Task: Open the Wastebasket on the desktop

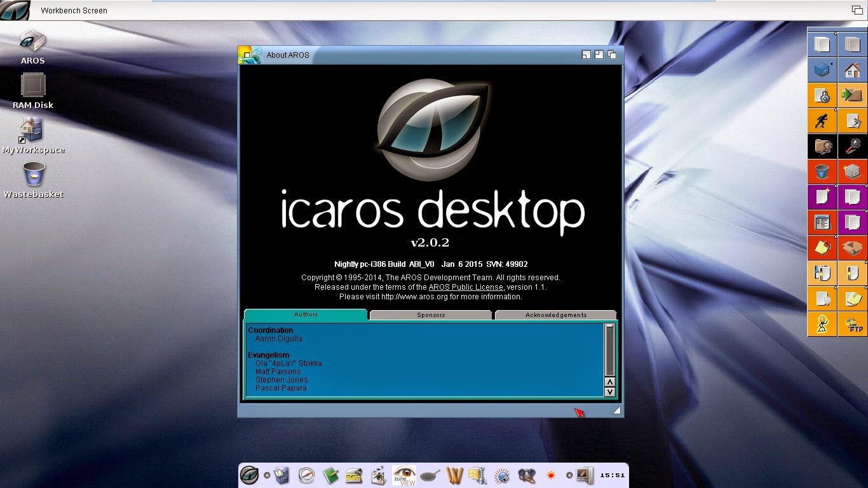Action: [x=34, y=174]
